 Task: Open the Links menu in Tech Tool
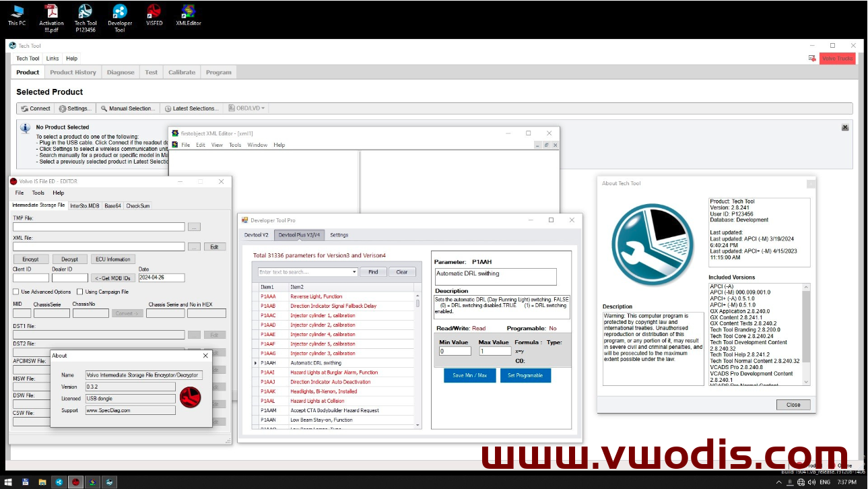pos(53,59)
